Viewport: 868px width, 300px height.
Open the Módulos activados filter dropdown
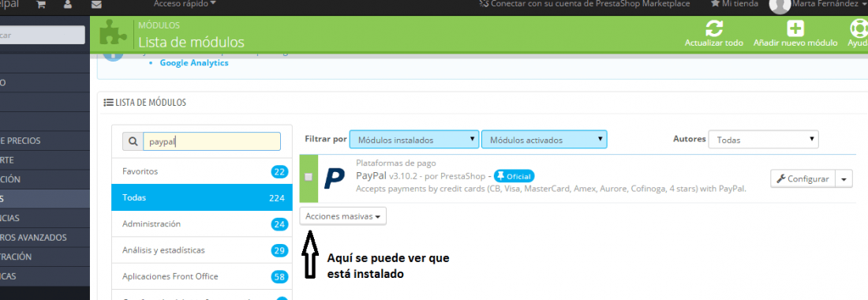pyautogui.click(x=544, y=140)
